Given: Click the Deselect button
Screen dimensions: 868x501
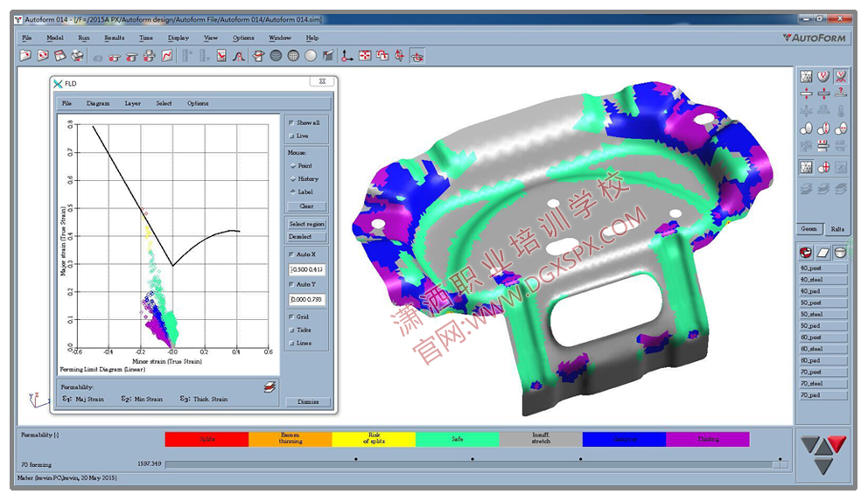Looking at the screenshot, I should [x=306, y=237].
